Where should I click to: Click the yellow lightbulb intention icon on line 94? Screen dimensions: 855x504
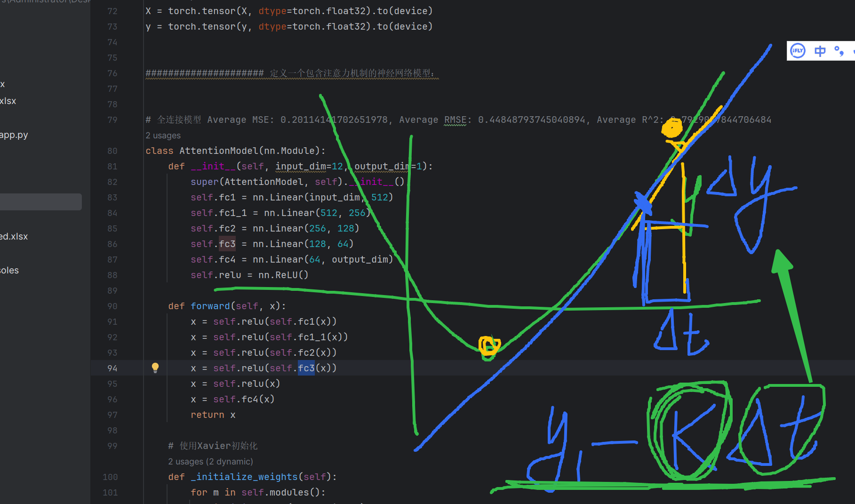click(x=155, y=368)
